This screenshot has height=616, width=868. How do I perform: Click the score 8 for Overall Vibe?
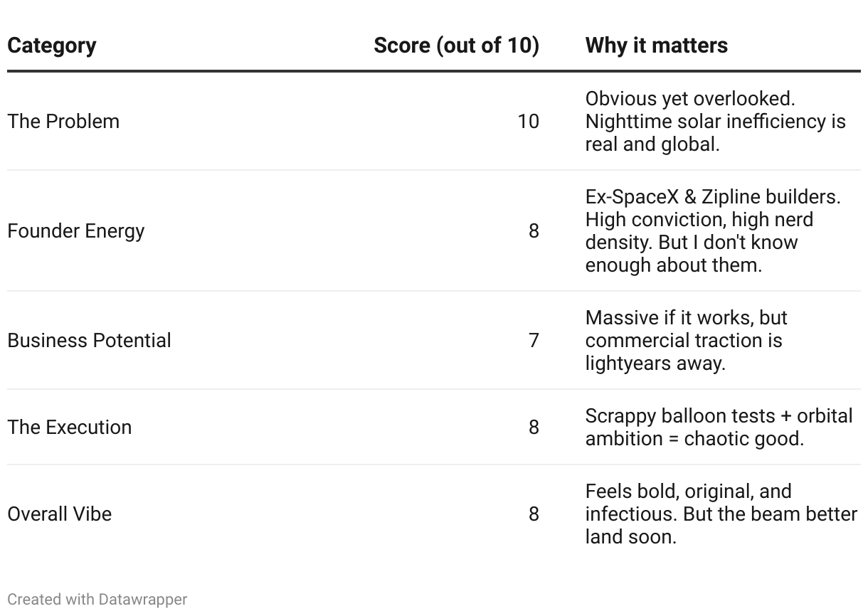coord(534,514)
